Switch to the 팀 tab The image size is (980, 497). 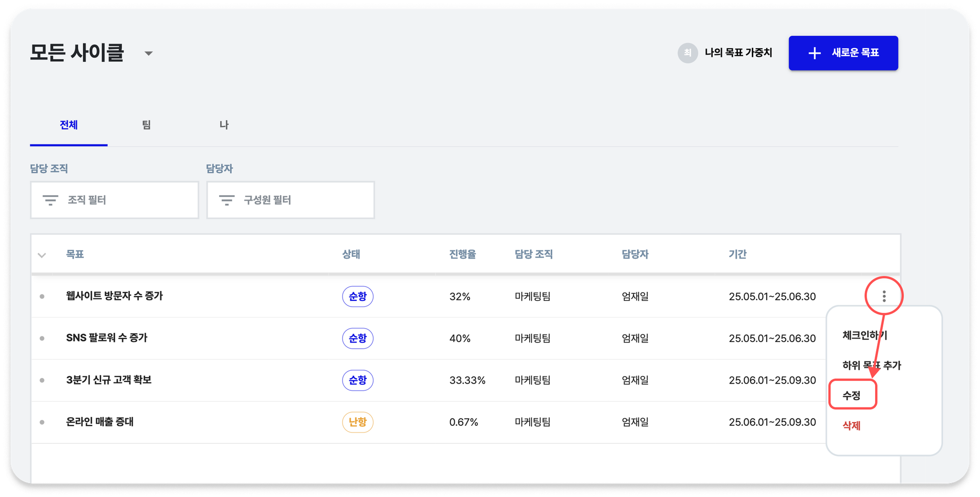pos(146,125)
